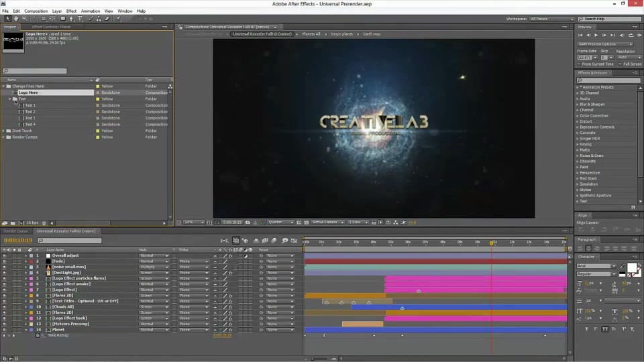Open blend mode dropdown for [noise small.mov]
Image resolution: width=644 pixels, height=362 pixels.
[x=154, y=267]
